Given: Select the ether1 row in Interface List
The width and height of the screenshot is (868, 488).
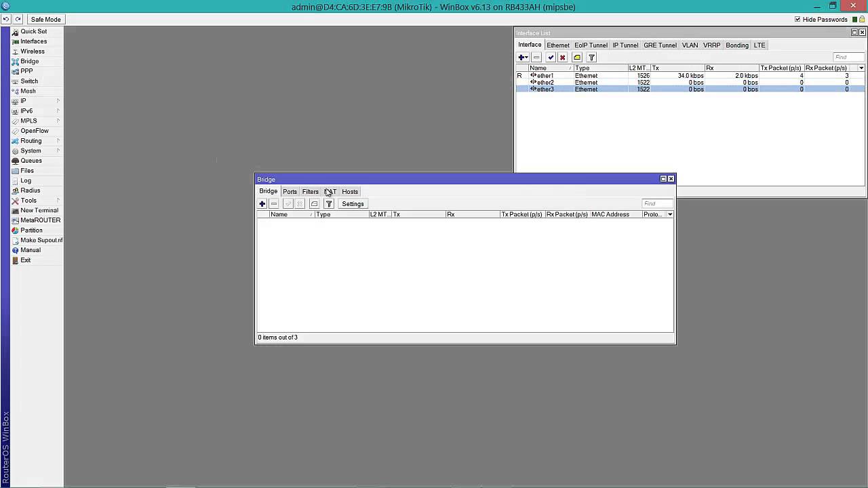Looking at the screenshot, I should click(x=690, y=76).
